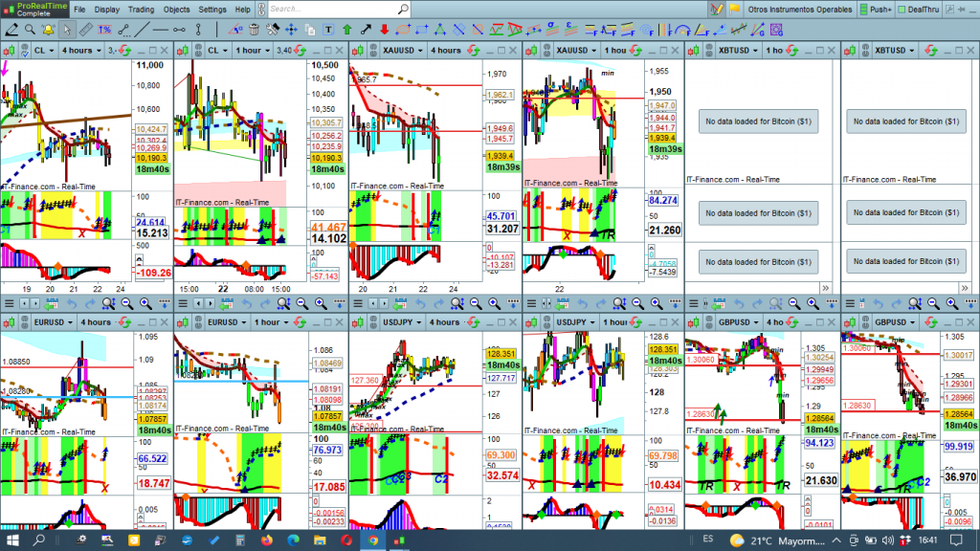Screen dimensions: 980x551
Task: Add a green up arrow marker
Action: 346,30
